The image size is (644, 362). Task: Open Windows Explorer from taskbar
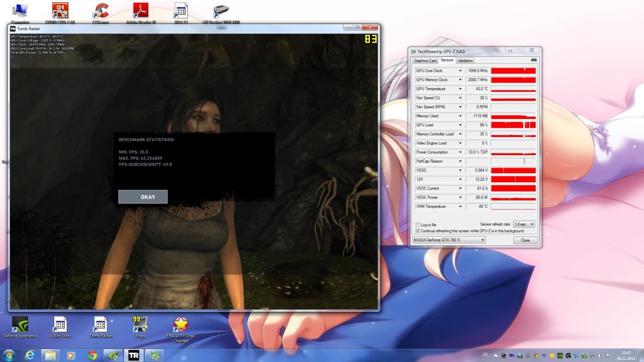click(50, 355)
